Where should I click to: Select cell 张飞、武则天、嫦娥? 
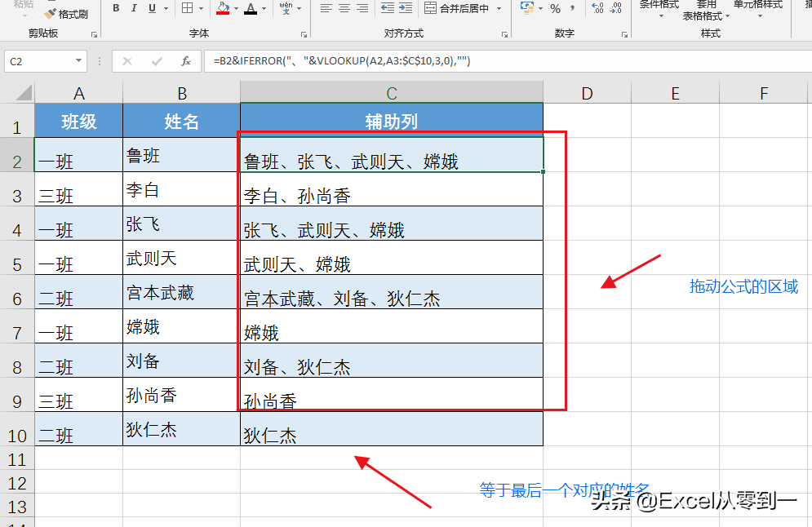click(392, 224)
